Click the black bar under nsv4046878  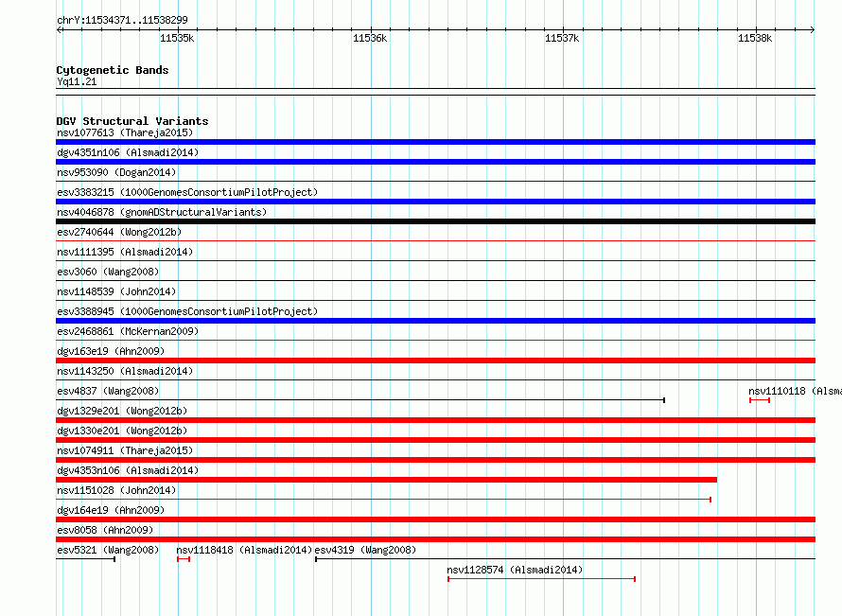(x=435, y=221)
